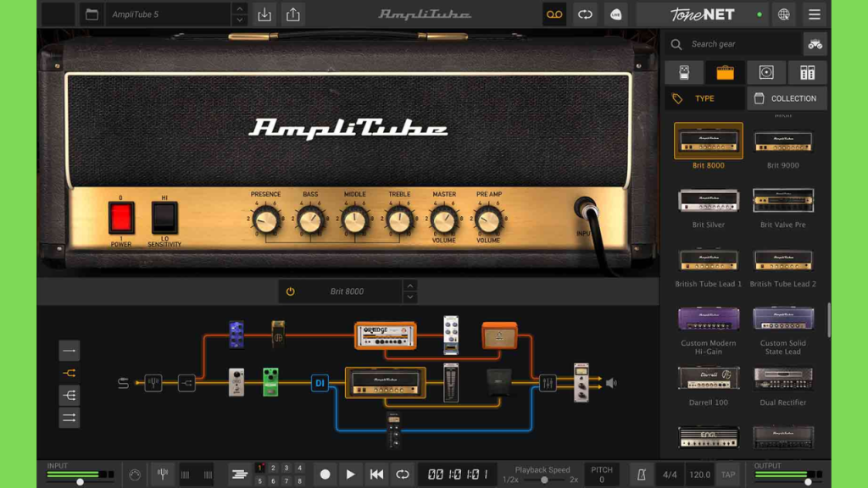Show amplifiers gear category
868x488 pixels.
(726, 73)
